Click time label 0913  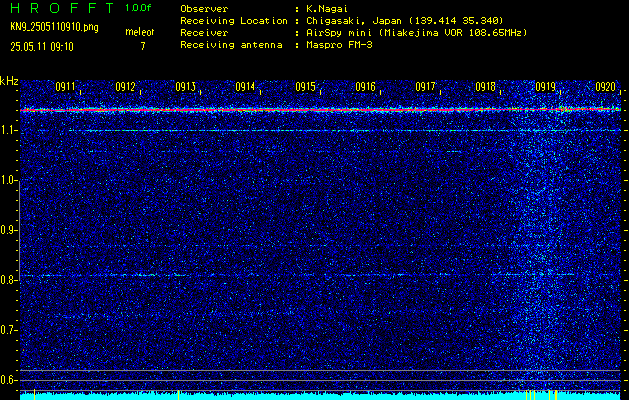185,87
